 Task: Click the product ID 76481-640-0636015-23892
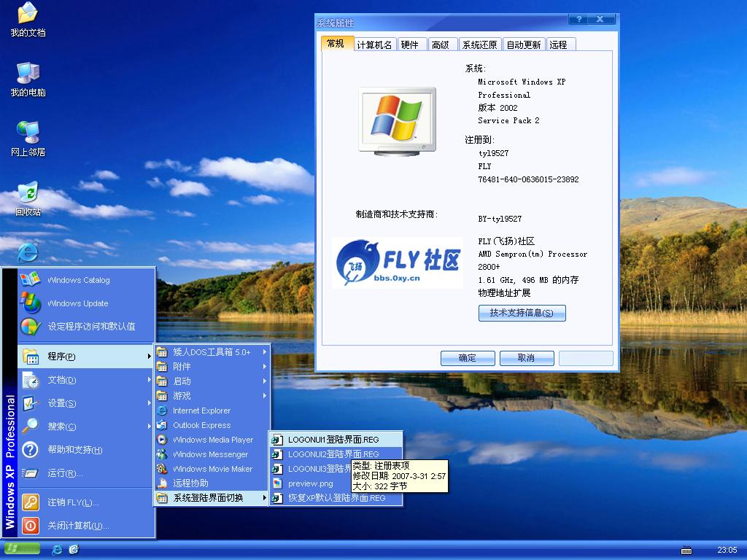click(528, 179)
